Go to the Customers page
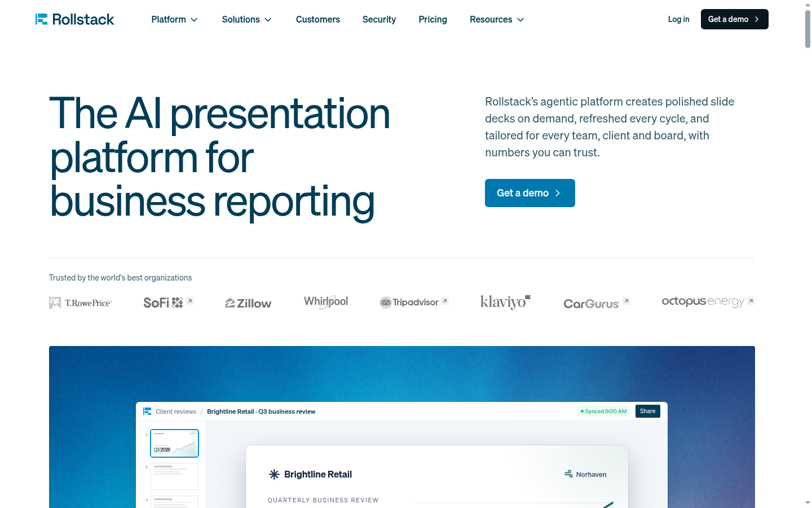 click(x=318, y=19)
